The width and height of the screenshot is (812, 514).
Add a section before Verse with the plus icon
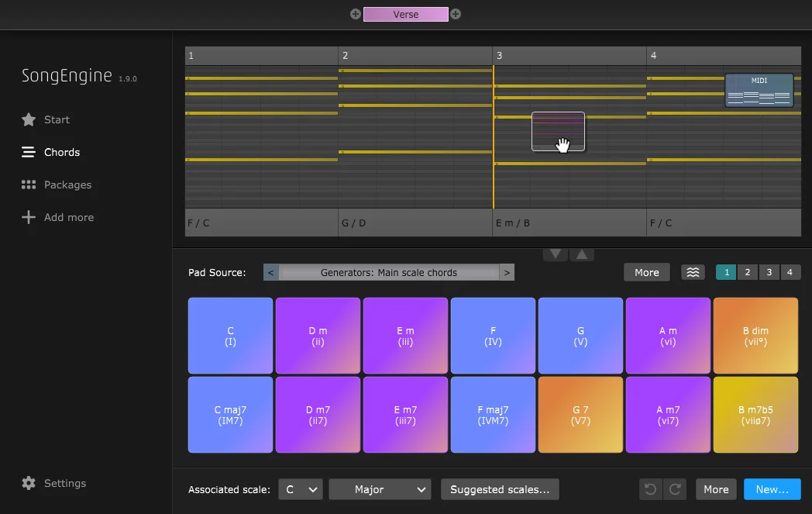tap(355, 14)
